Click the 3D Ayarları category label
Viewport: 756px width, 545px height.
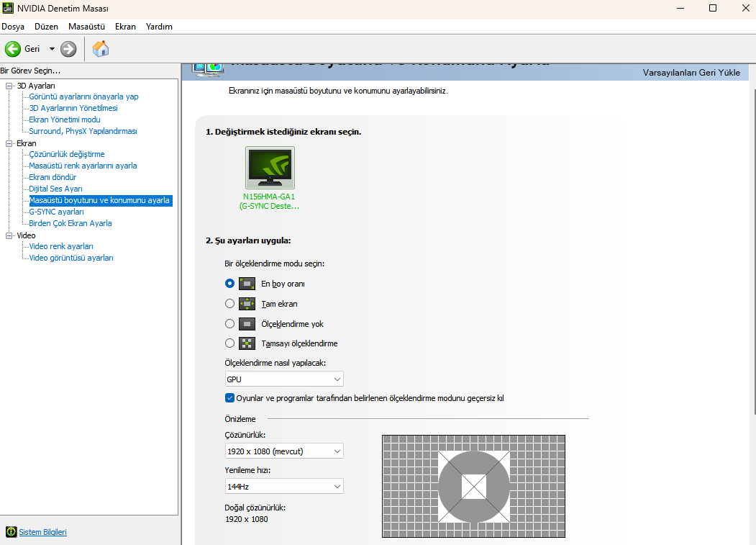[36, 86]
